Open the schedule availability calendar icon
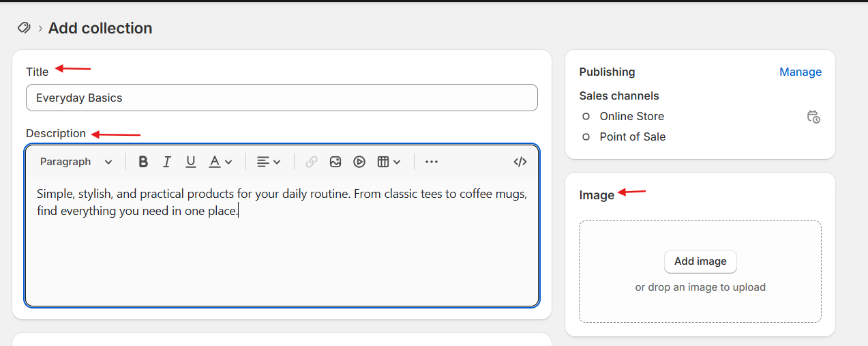Screen dimensions: 868x346 (813, 117)
